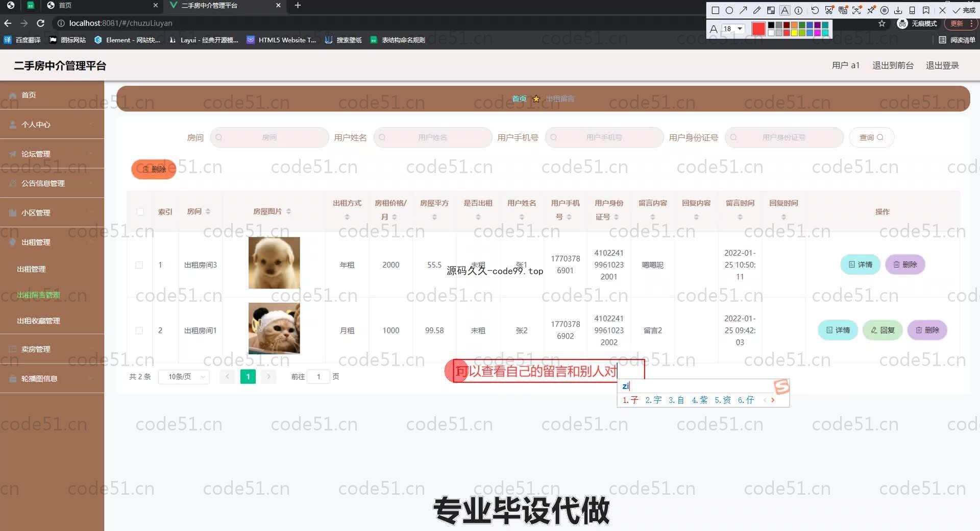This screenshot has height=531, width=980.
Task: Click the bookmark icon in capture toolbar
Action: click(926, 10)
